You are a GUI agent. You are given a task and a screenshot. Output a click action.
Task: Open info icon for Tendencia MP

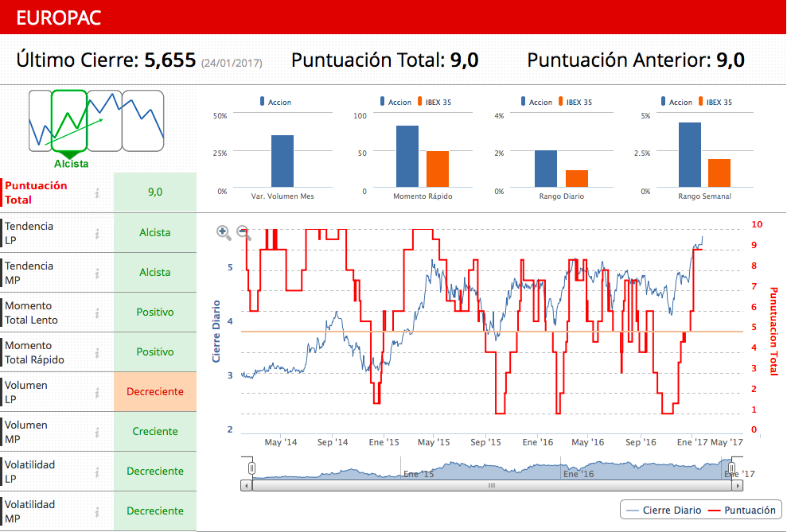(97, 274)
